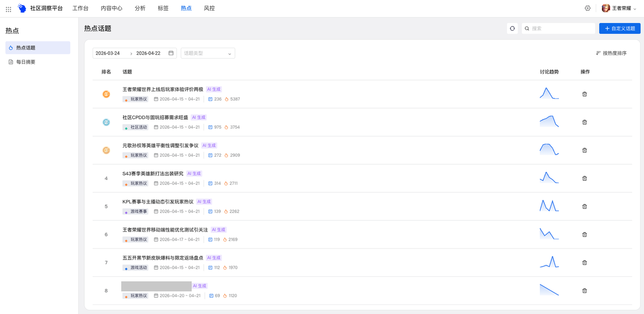Delete topic 王者荣耀世界上线后玩家体验评价两极
This screenshot has width=644, height=314.
[585, 94]
